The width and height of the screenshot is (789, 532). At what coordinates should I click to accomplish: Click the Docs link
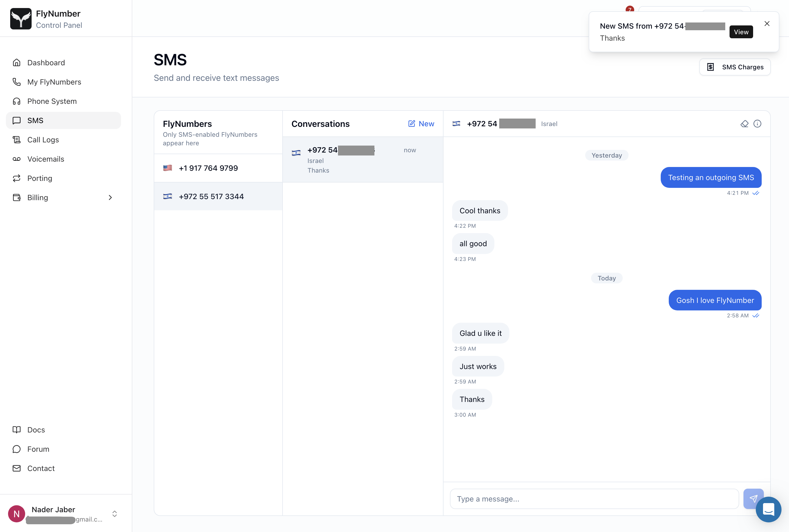[36, 430]
